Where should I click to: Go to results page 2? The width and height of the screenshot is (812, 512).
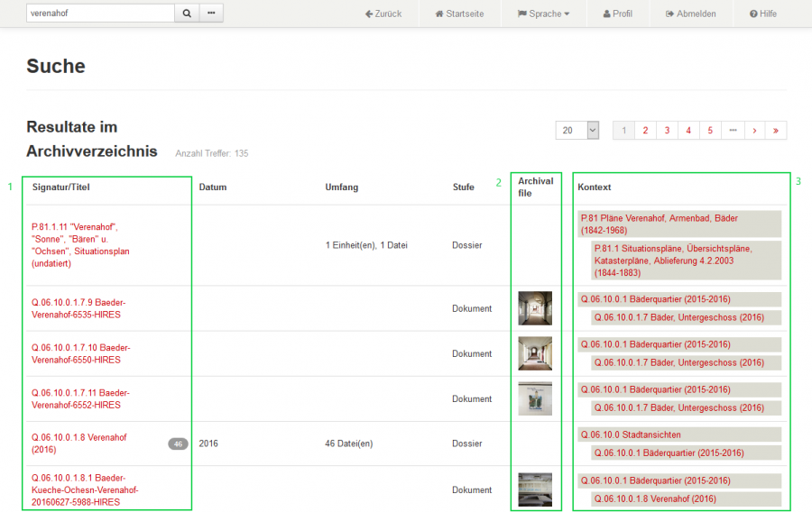click(645, 131)
